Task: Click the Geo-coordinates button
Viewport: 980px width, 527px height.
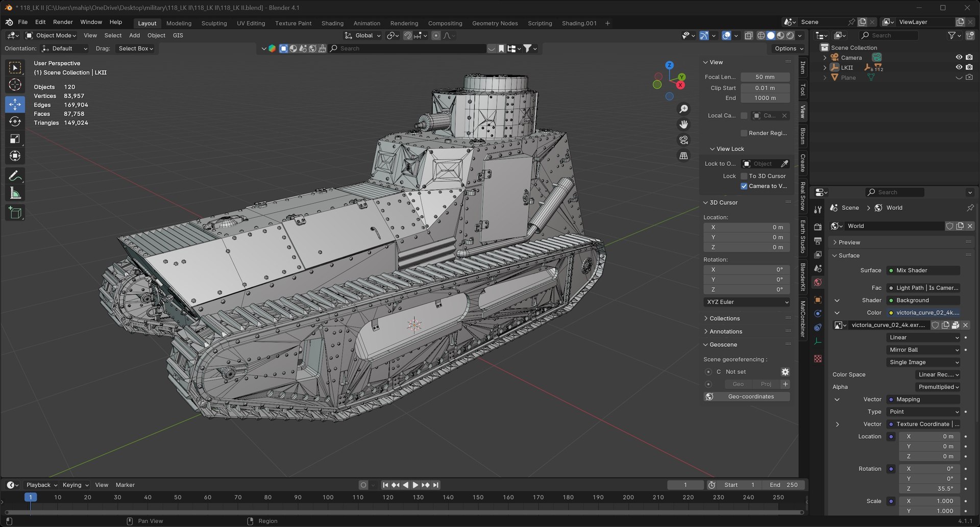Action: pos(747,397)
